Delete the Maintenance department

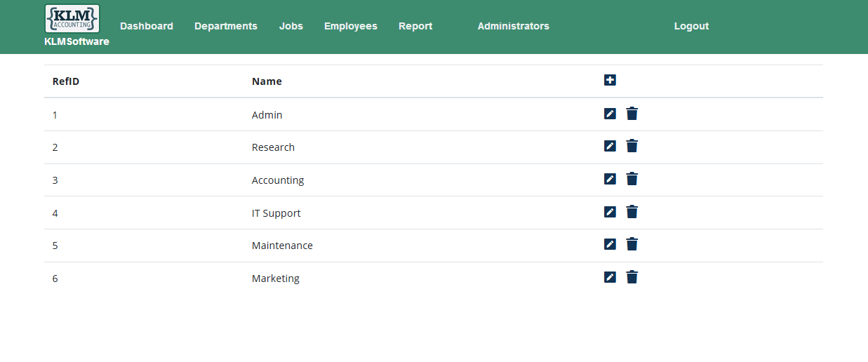[x=632, y=244]
